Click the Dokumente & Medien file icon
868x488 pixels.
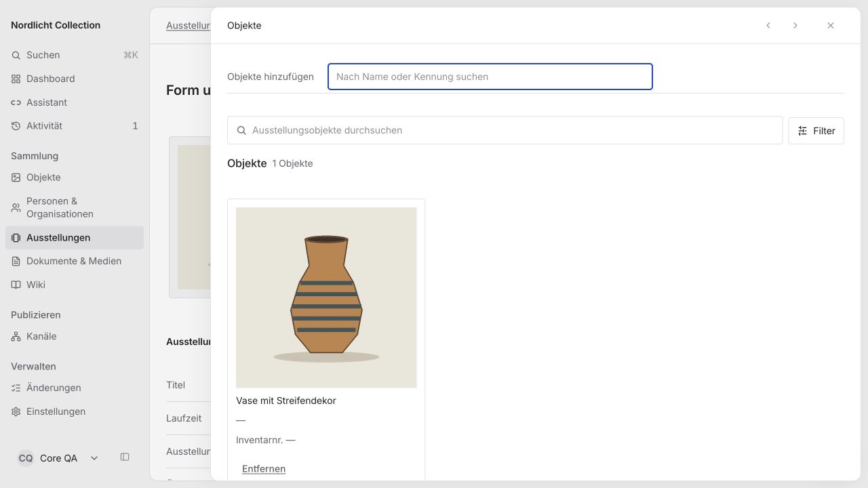[16, 261]
